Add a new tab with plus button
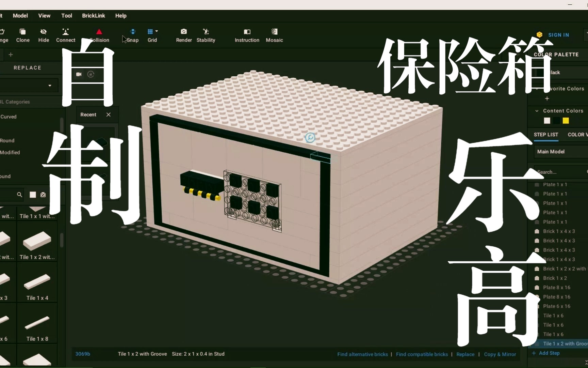588x368 pixels. click(11, 55)
